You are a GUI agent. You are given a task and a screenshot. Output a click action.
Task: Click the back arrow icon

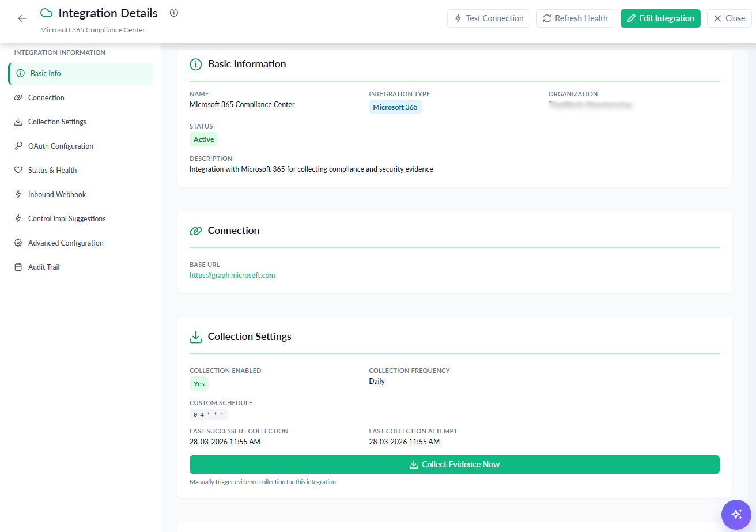coord(22,18)
